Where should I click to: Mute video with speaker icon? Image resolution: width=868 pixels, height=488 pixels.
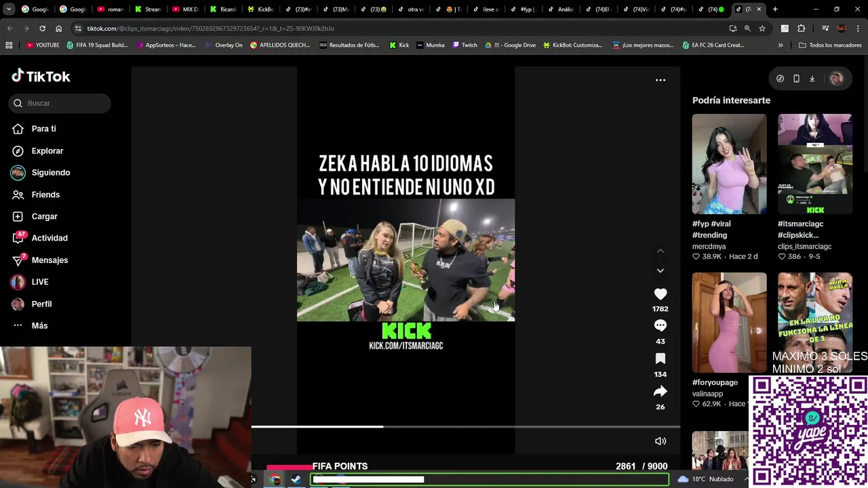[x=660, y=441]
